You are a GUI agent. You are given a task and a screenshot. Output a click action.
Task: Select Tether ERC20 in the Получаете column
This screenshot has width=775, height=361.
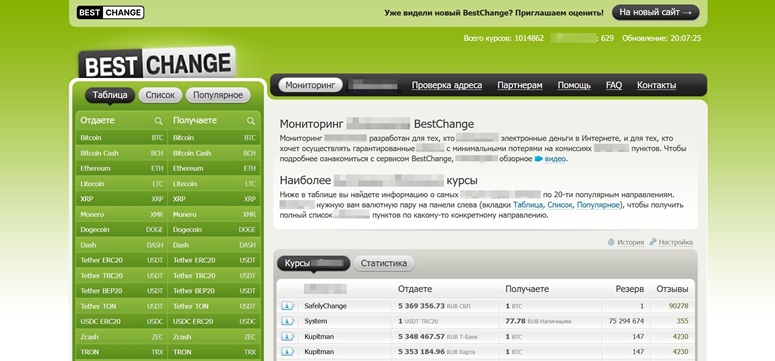214,261
